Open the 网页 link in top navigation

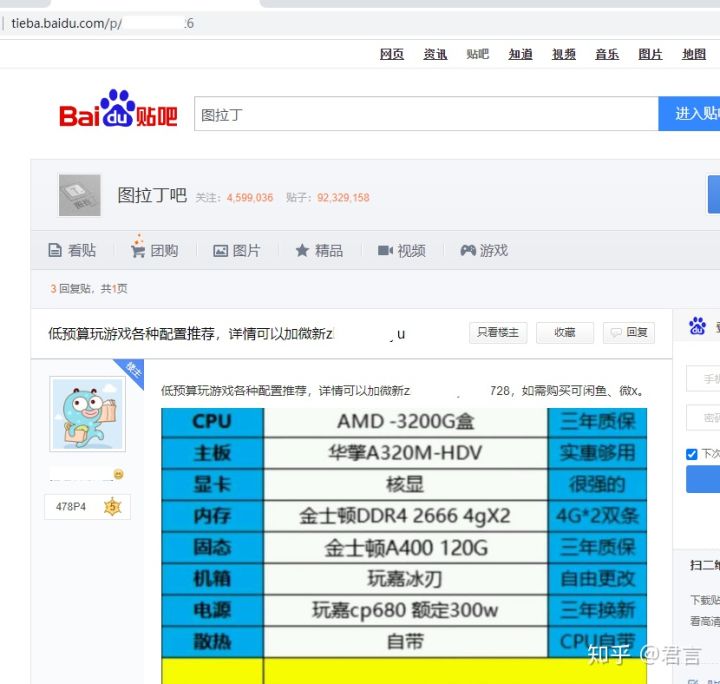[x=392, y=54]
